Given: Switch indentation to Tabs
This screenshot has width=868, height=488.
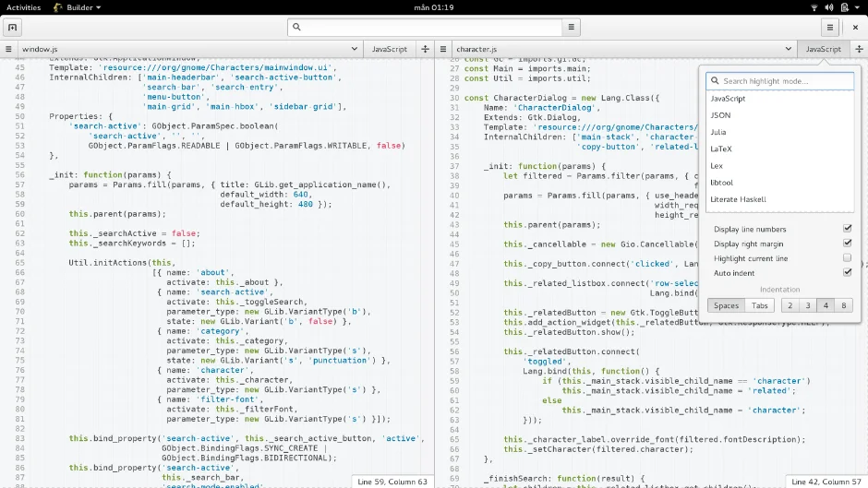Looking at the screenshot, I should pos(759,305).
